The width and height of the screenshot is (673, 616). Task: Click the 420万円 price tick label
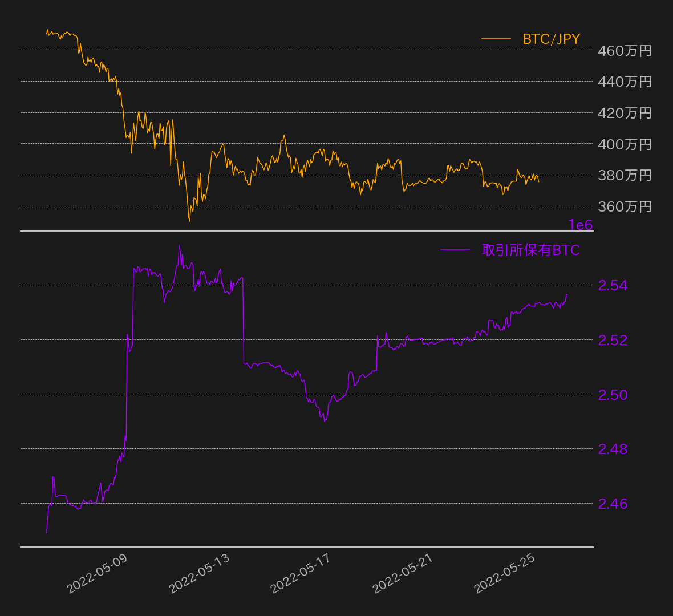(x=625, y=113)
